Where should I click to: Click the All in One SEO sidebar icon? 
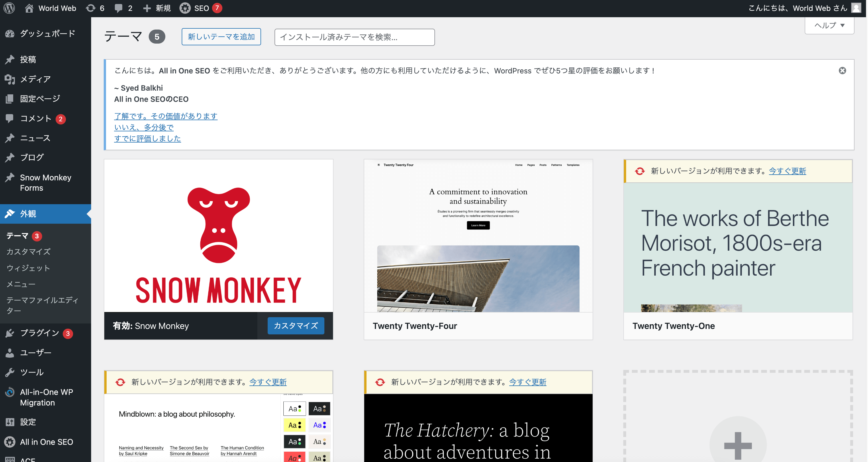10,441
